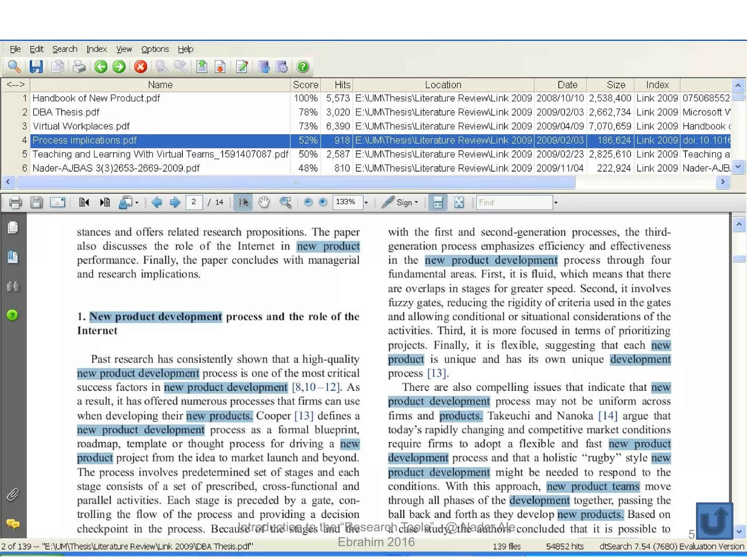
Task: Cancel with the red X stop icon
Action: [140, 67]
